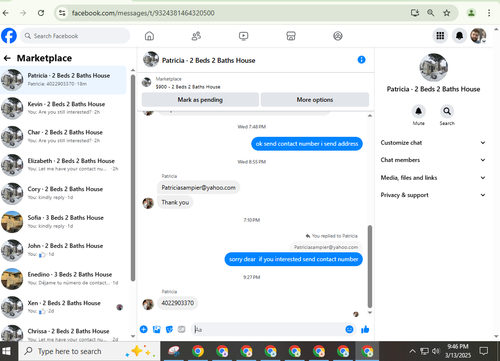This screenshot has width=500, height=361.
Task: Expand Media, files and links section
Action: (x=433, y=178)
